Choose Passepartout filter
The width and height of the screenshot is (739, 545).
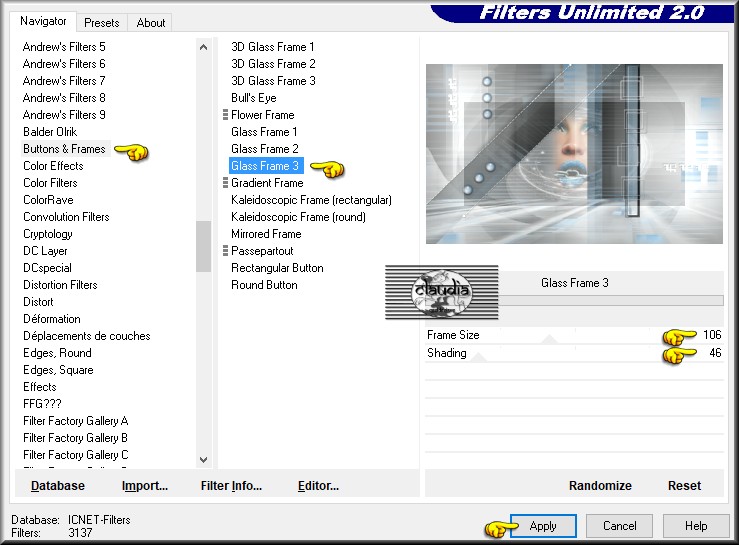[x=262, y=251]
